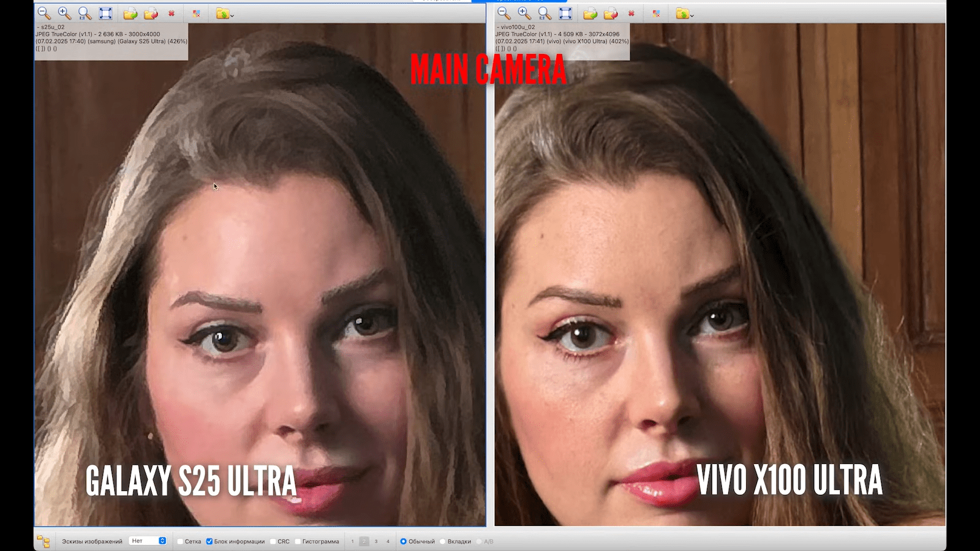Click colored squares icon in right pane toolbar

tap(656, 13)
